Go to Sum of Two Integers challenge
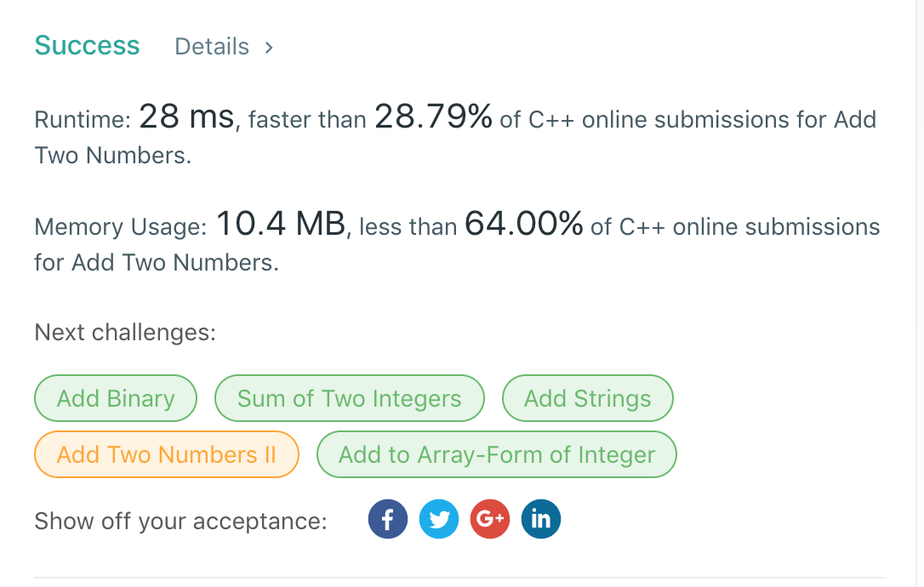This screenshot has width=924, height=587. coord(349,398)
